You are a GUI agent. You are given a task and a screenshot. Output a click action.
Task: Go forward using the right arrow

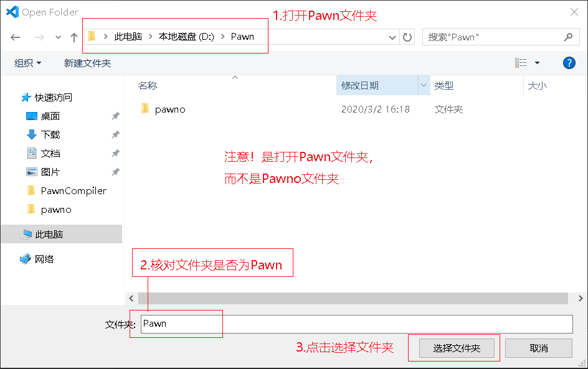pos(39,37)
